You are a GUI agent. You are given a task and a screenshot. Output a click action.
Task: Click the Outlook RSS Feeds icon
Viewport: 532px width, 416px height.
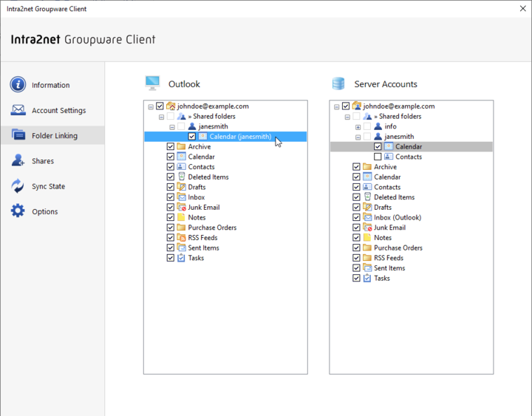(182, 237)
